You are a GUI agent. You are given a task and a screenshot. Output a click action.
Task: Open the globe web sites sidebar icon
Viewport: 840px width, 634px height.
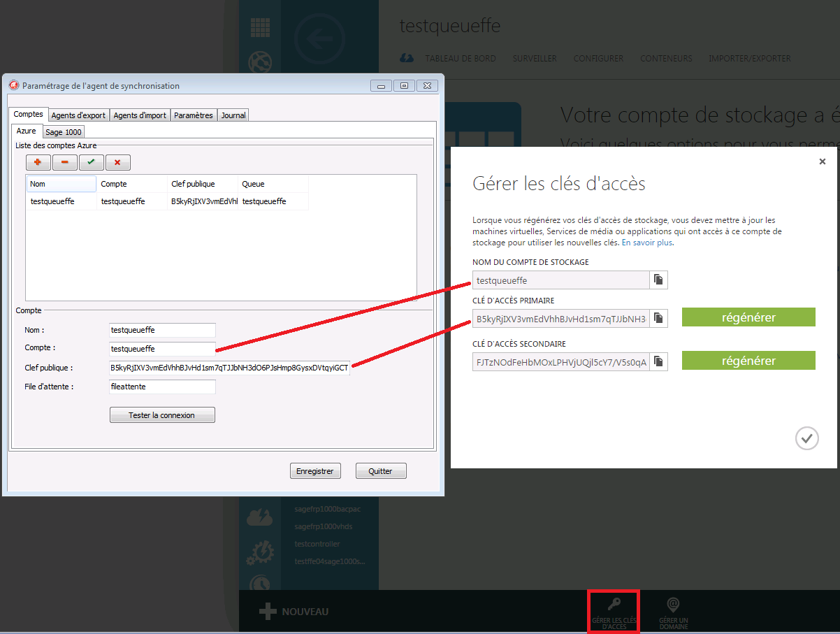[x=260, y=62]
